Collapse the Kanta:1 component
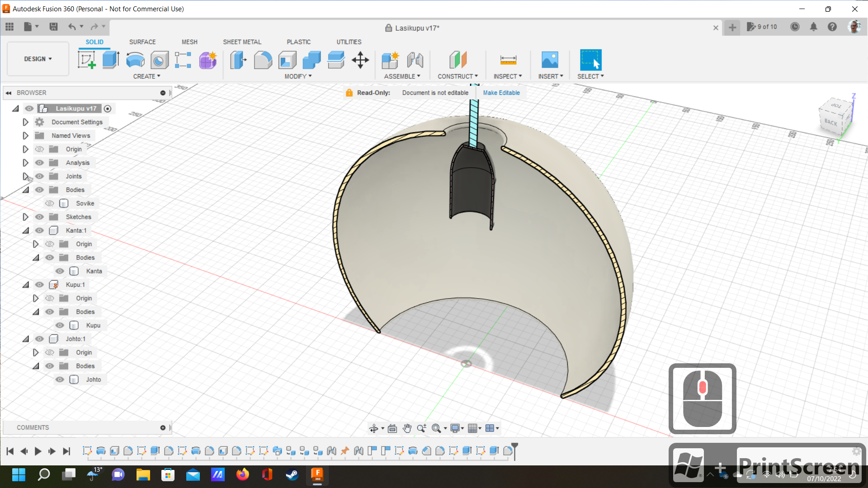 25,230
